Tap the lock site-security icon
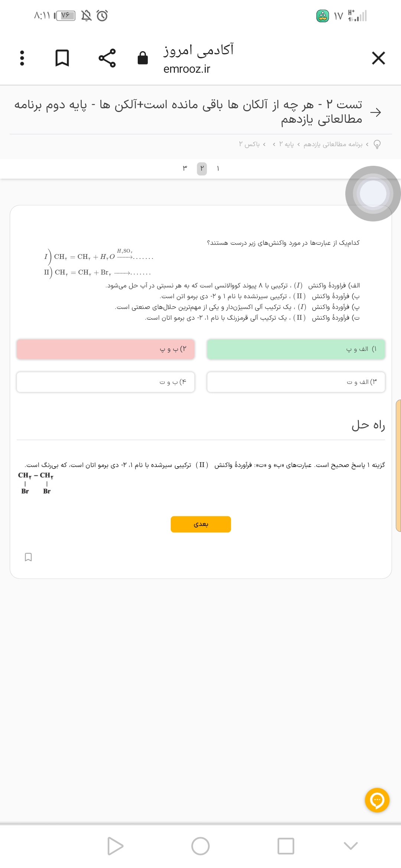Screen dimensions: 401x868 pos(143,58)
